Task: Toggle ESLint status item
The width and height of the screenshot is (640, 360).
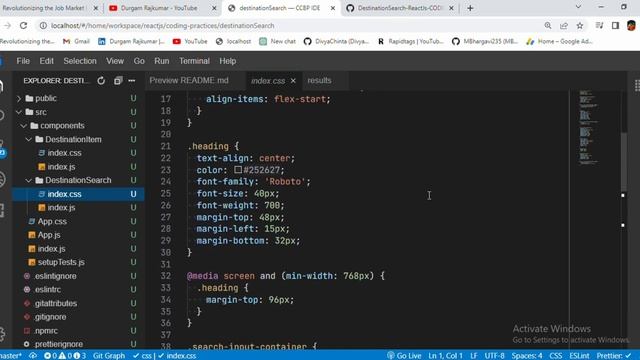Action: [x=579, y=356]
